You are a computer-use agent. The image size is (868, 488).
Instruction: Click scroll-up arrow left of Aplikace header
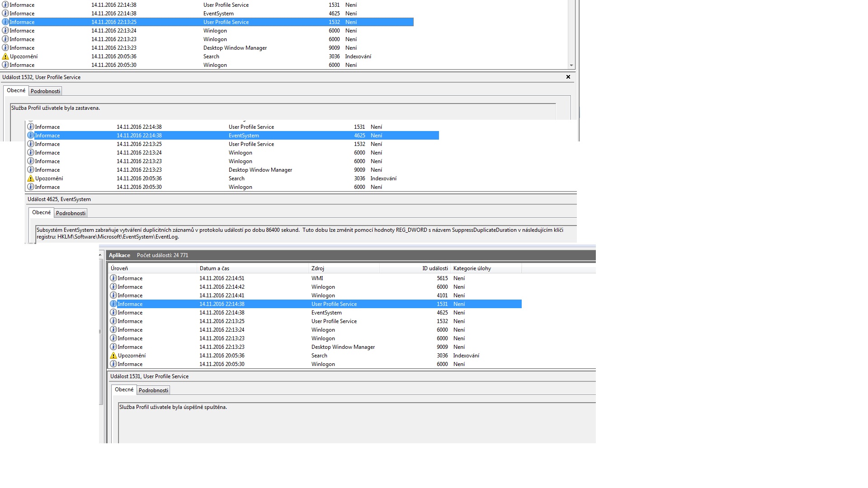pyautogui.click(x=100, y=255)
